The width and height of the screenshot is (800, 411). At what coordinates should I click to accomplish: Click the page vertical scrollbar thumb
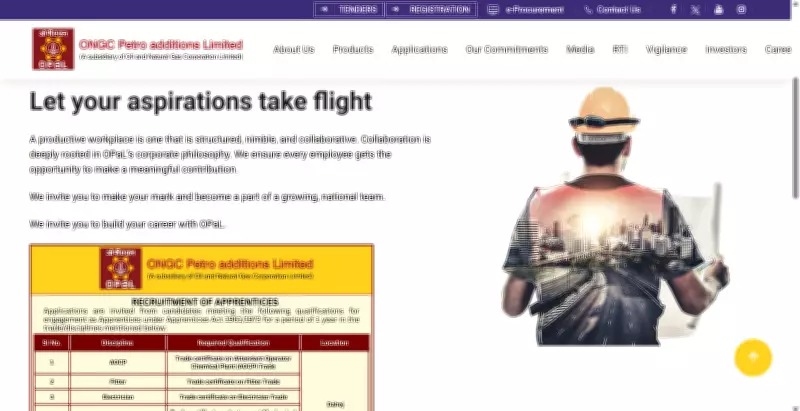pos(795,138)
